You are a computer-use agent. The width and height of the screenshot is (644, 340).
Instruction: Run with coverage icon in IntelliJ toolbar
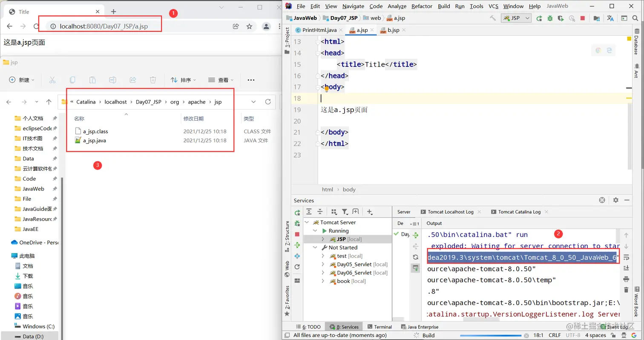(561, 18)
